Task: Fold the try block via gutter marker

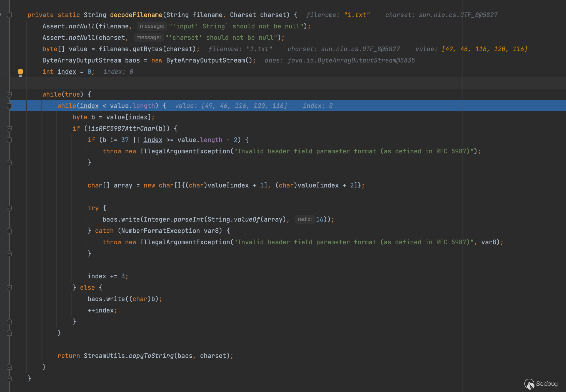Action: pyautogui.click(x=9, y=208)
